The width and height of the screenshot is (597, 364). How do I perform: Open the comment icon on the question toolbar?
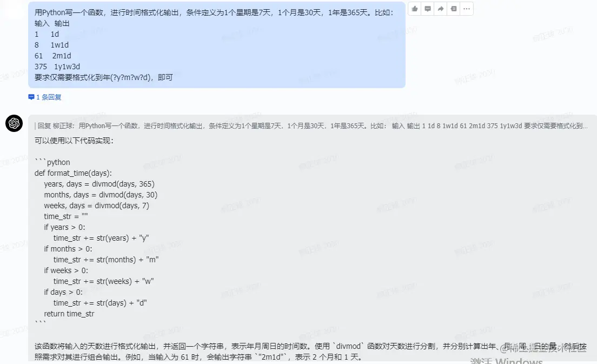coord(427,8)
